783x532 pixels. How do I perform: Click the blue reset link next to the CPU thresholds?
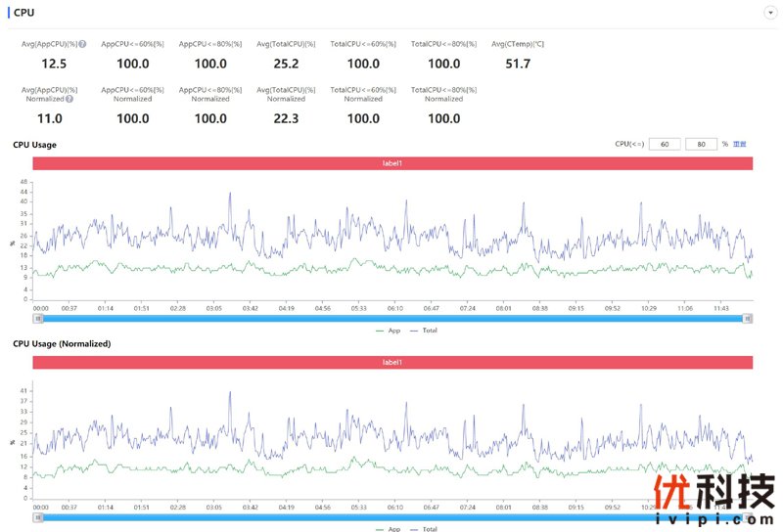pos(740,144)
